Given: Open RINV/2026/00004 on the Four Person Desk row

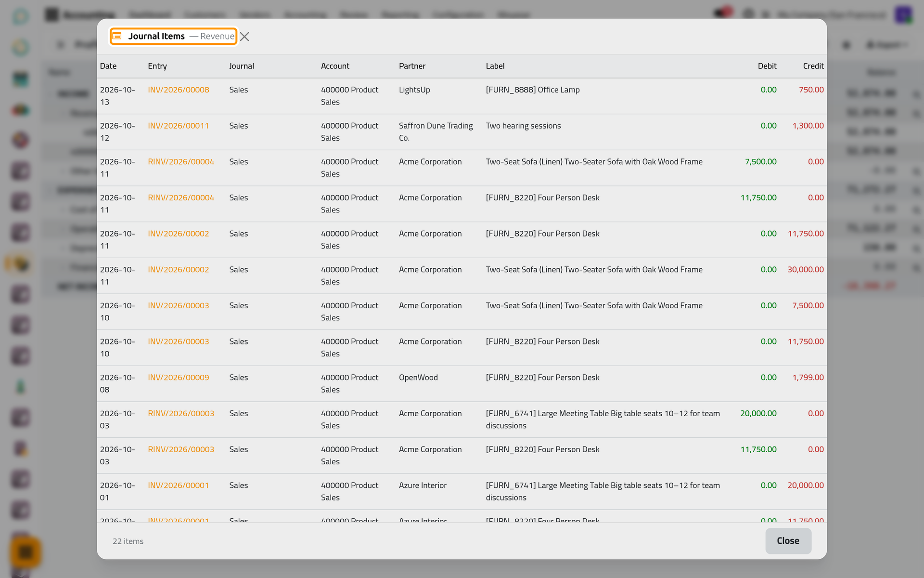Looking at the screenshot, I should pos(181,197).
